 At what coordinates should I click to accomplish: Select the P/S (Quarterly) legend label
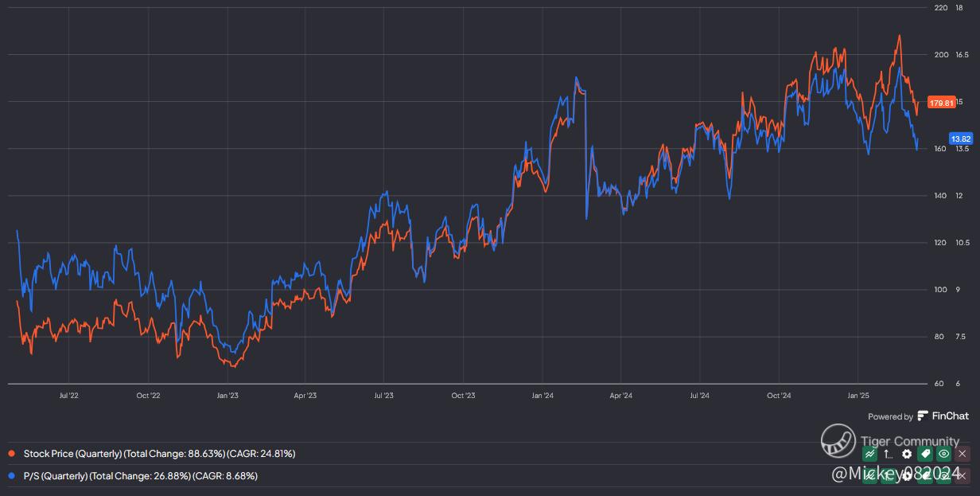point(140,476)
